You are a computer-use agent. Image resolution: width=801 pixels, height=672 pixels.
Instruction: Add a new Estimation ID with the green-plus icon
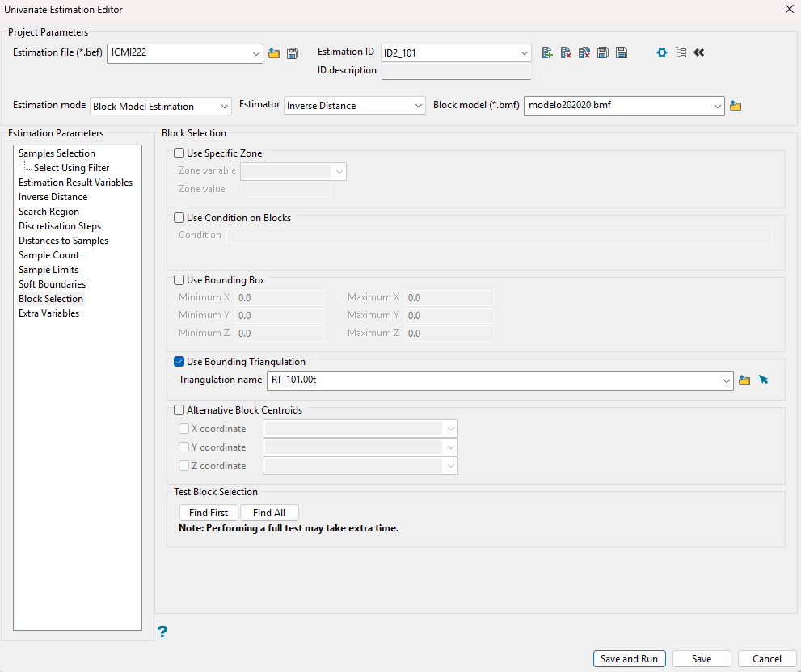(x=547, y=52)
